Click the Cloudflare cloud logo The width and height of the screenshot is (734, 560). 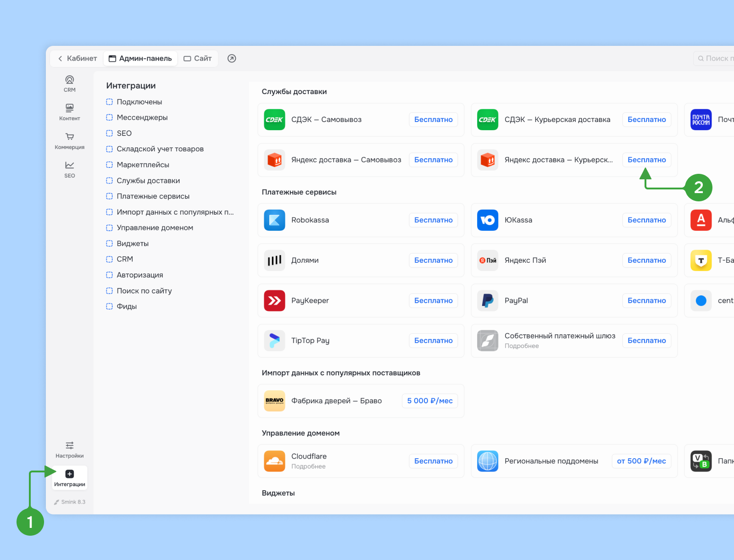click(275, 461)
